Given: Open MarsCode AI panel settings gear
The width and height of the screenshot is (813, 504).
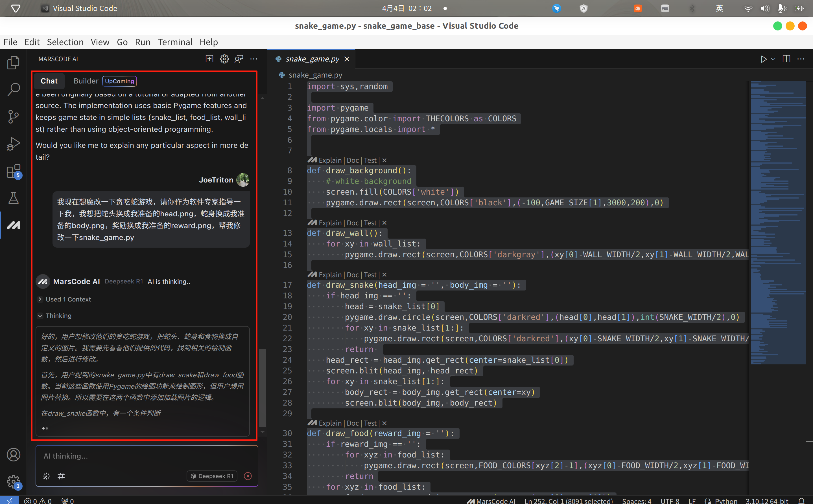Looking at the screenshot, I should 224,59.
